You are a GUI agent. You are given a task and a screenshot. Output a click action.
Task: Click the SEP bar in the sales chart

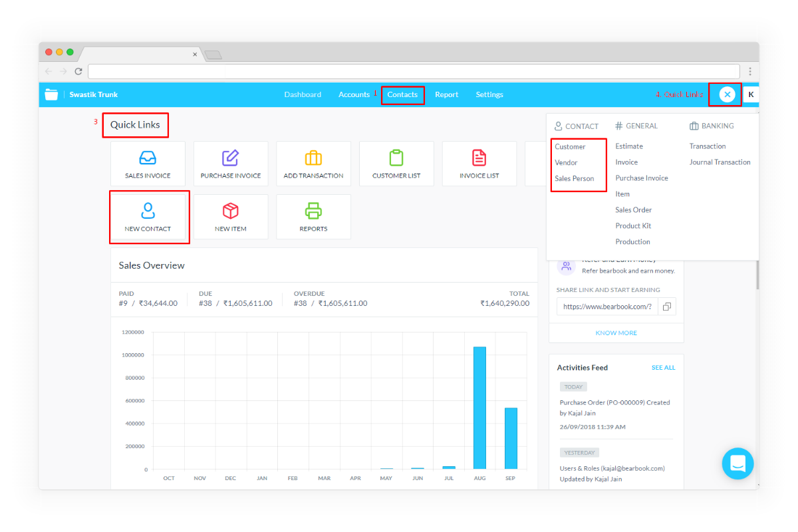[511, 438]
